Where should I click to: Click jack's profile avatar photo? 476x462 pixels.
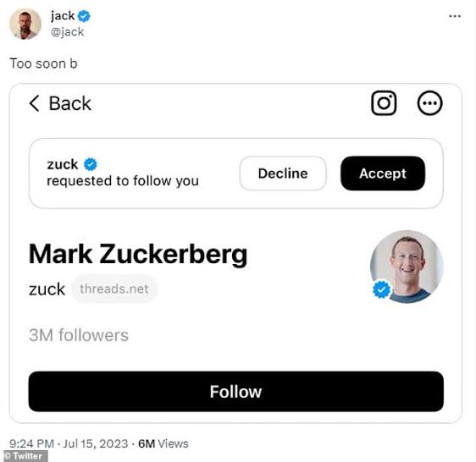tap(25, 24)
